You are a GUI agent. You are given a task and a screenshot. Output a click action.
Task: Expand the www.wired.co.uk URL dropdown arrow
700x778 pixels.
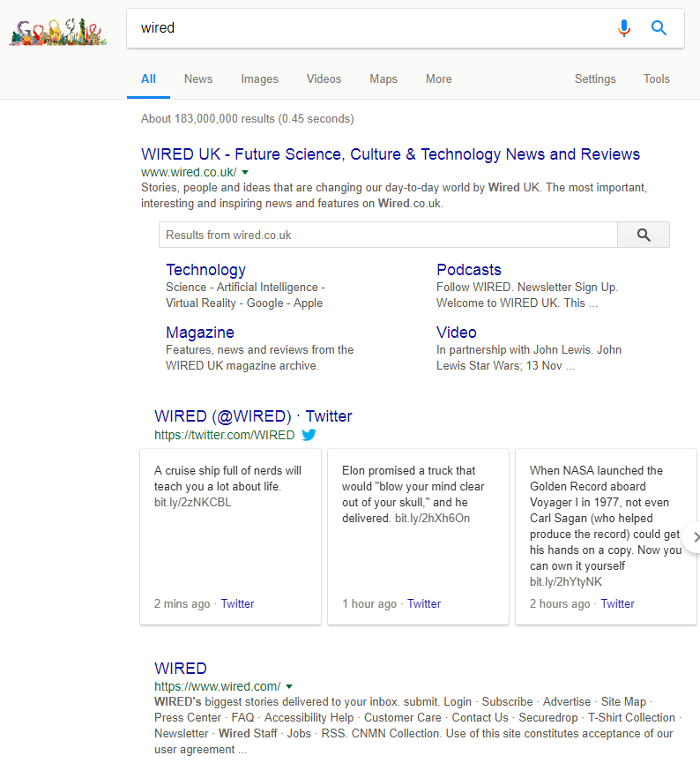[245, 173]
